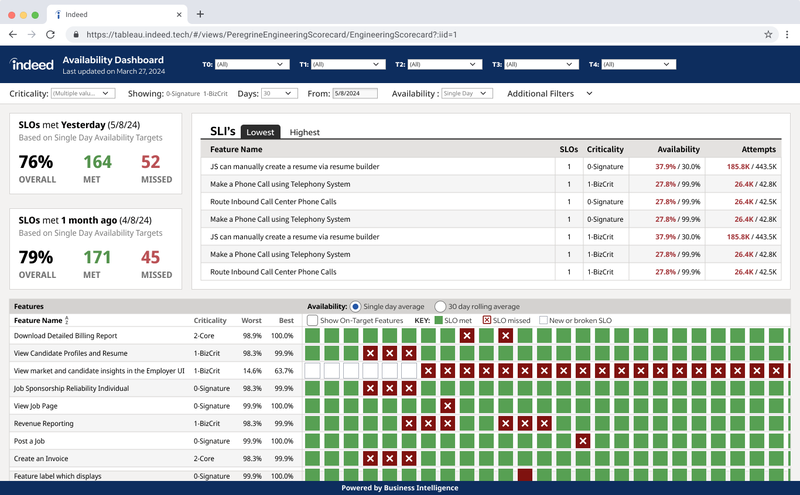Click the Worst column header
Viewport: 800px width, 495px height.
tap(252, 320)
